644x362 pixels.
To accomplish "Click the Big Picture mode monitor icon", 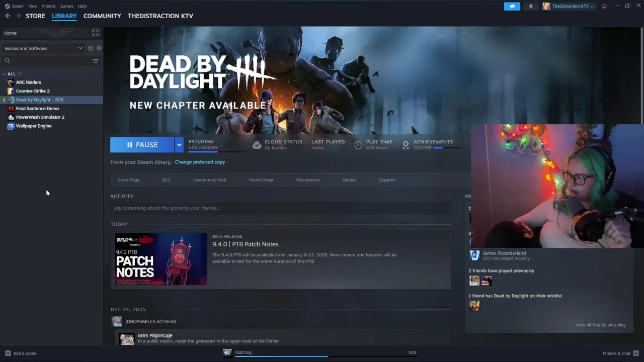I will [604, 6].
